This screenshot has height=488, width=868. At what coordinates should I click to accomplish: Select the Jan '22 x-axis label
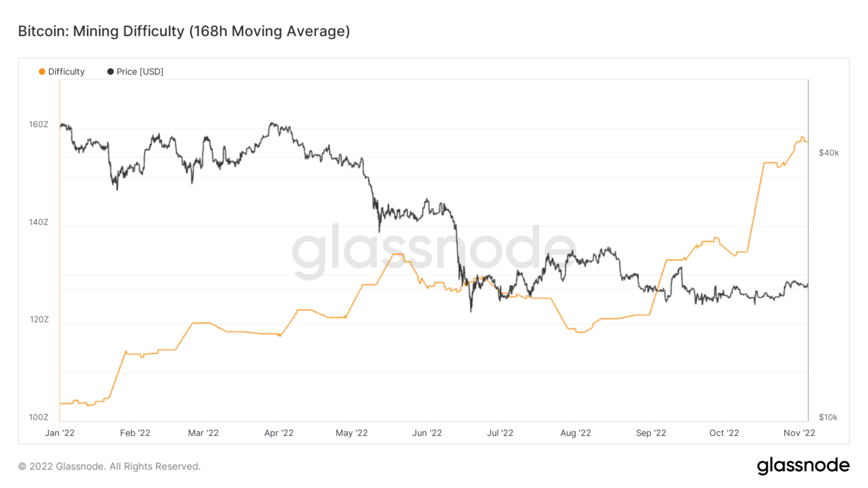click(60, 433)
